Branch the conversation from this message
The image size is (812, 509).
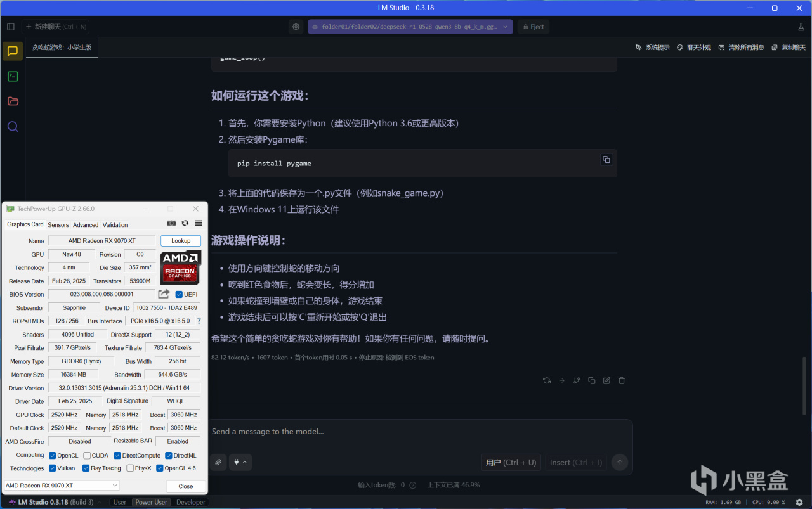(577, 380)
